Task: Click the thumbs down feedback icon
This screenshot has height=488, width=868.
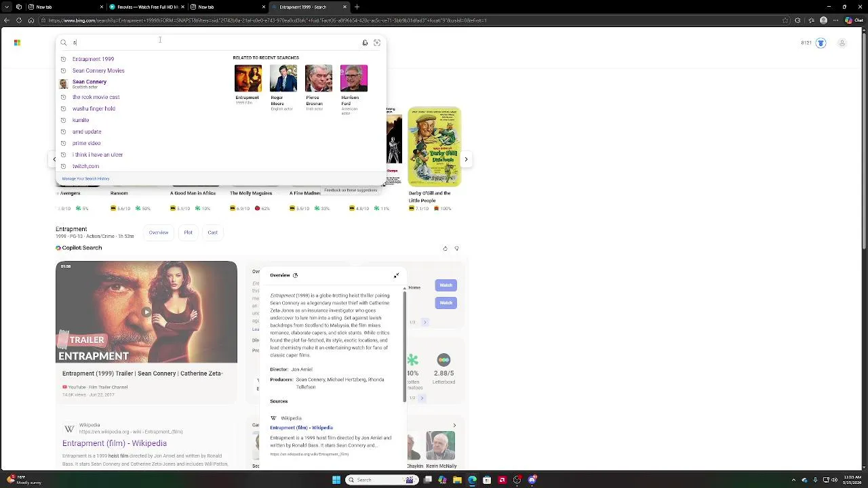Action: (x=456, y=249)
